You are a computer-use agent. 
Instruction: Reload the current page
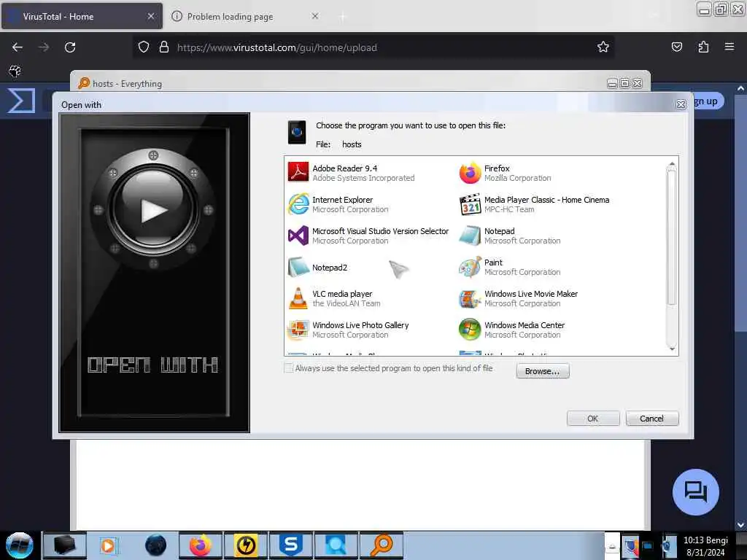[70, 47]
